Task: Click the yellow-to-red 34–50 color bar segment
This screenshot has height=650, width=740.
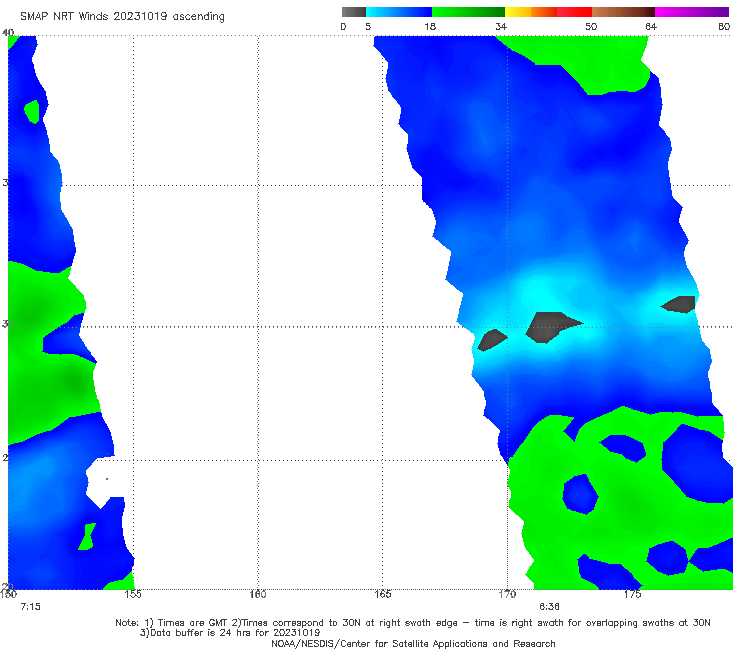Action: point(548,12)
